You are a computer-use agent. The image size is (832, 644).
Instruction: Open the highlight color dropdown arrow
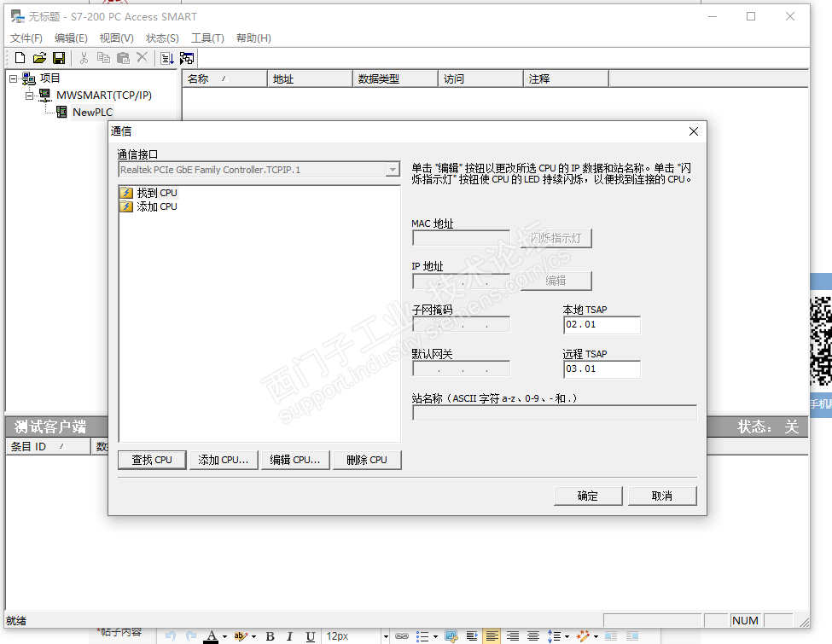(253, 636)
